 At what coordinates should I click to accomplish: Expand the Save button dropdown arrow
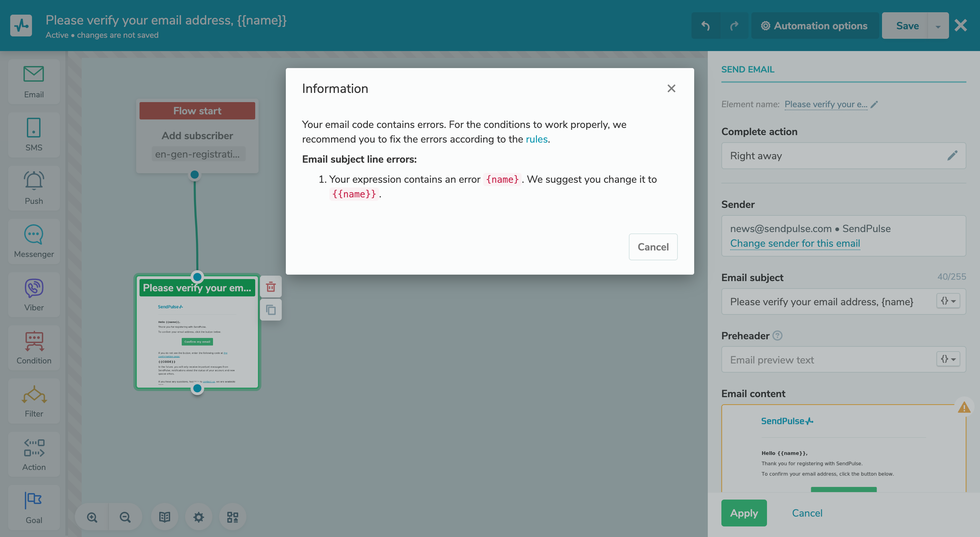[x=938, y=26]
